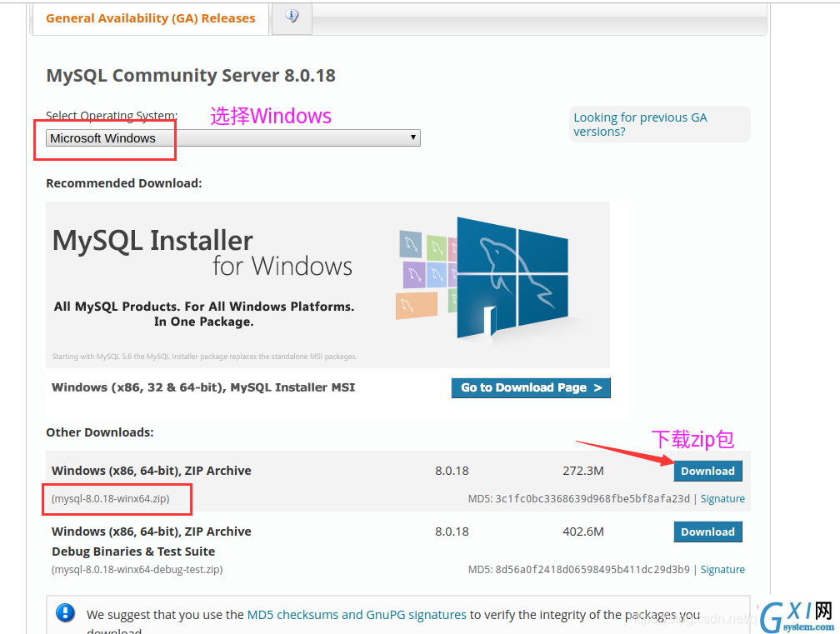Click the Other Downloads: heading

pos(100,432)
